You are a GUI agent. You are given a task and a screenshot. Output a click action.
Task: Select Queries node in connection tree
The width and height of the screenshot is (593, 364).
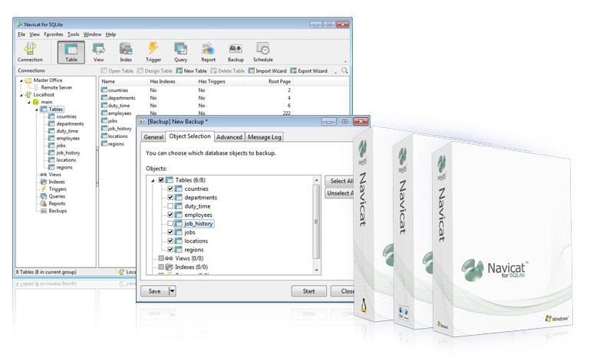(53, 196)
